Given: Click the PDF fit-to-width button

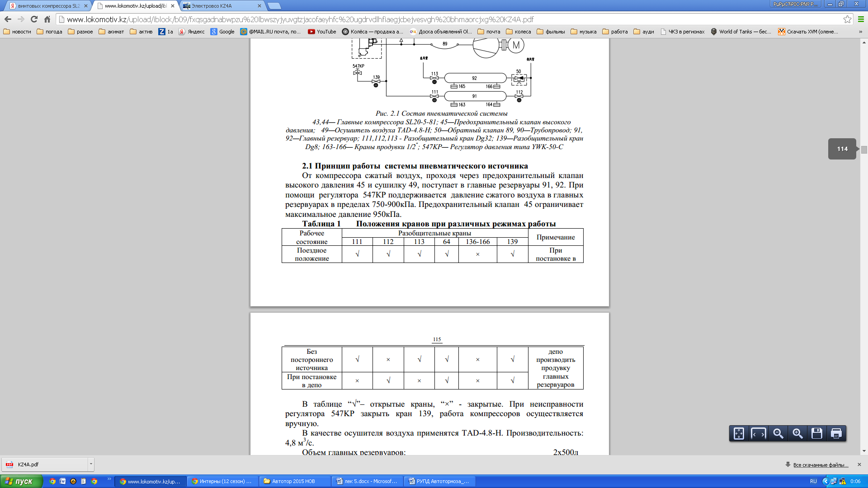Looking at the screenshot, I should coord(758,433).
